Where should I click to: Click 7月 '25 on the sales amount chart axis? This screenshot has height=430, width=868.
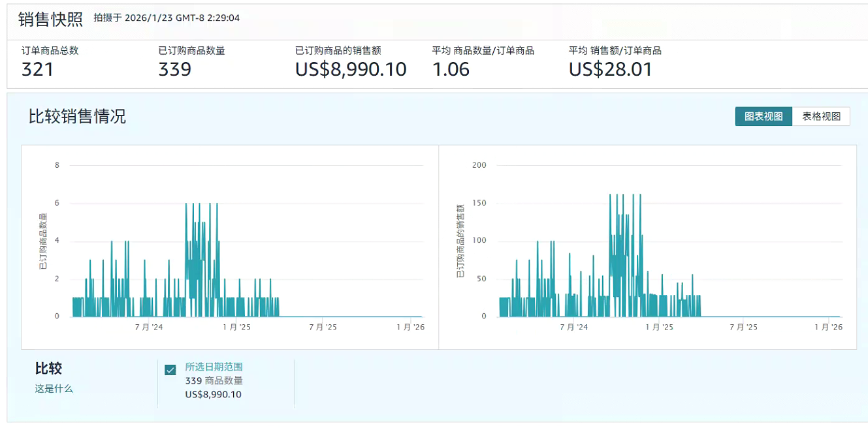point(743,327)
